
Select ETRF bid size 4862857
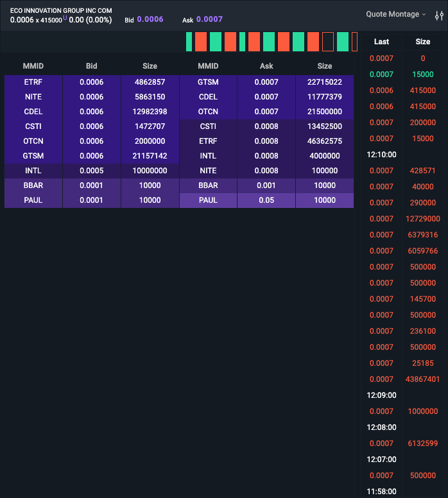click(x=150, y=82)
